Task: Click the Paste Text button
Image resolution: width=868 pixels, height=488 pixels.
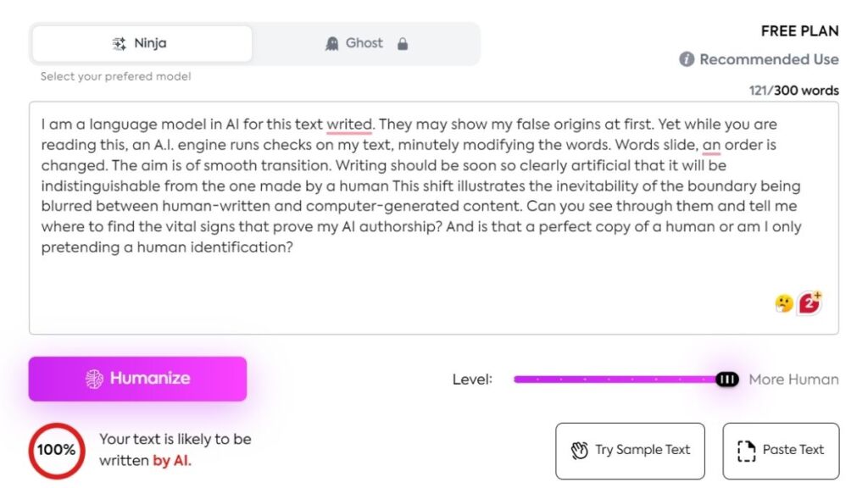Action: [x=781, y=450]
